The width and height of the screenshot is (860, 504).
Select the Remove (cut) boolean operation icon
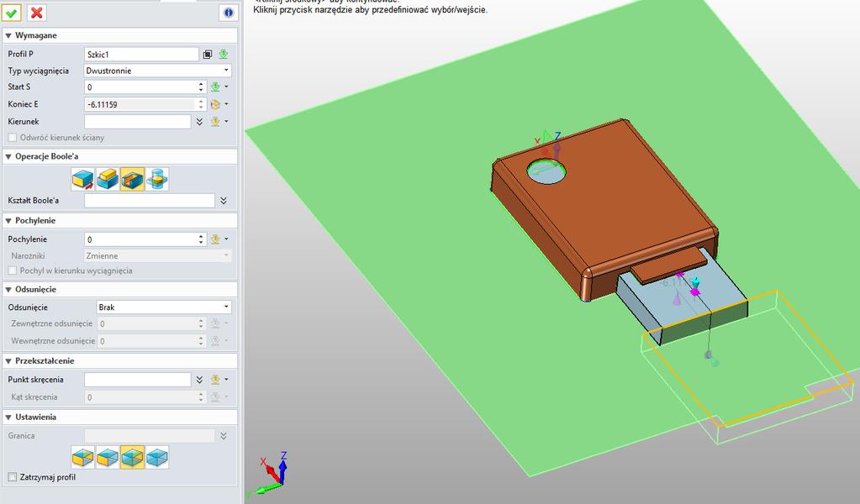(132, 179)
